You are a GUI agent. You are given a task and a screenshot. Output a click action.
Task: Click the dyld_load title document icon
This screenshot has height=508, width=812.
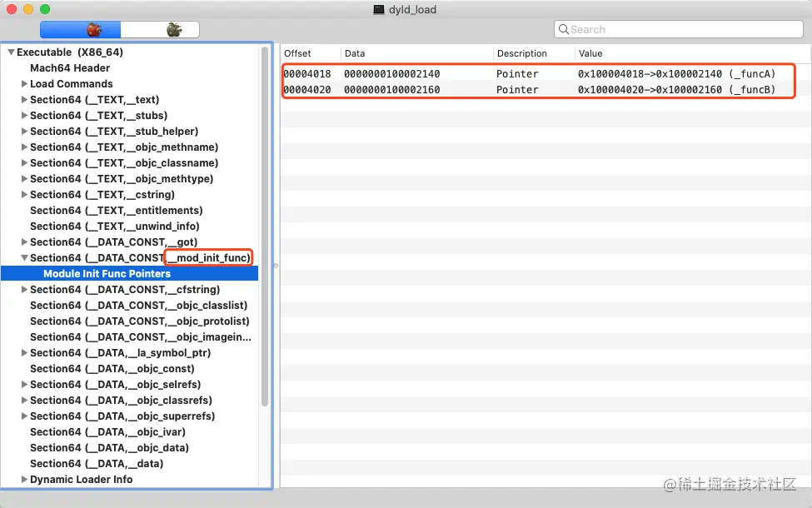(379, 9)
